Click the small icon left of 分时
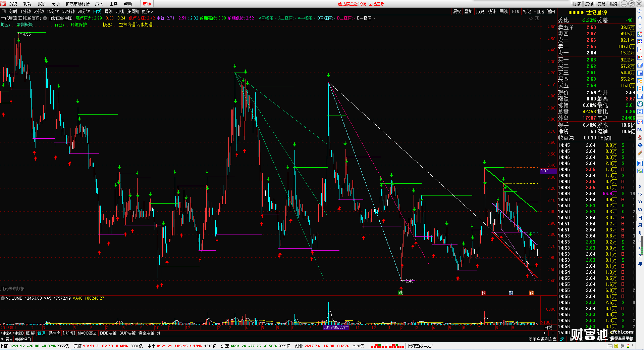The width and height of the screenshot is (644, 350). point(4,11)
